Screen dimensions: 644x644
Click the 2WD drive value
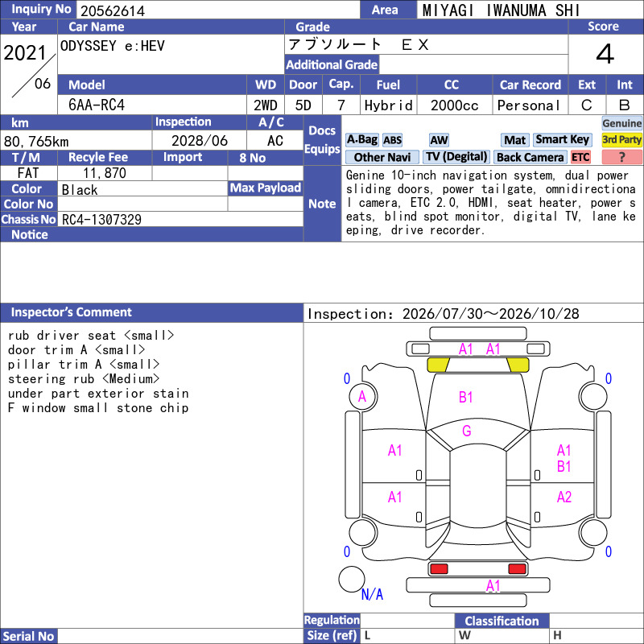coord(266,105)
